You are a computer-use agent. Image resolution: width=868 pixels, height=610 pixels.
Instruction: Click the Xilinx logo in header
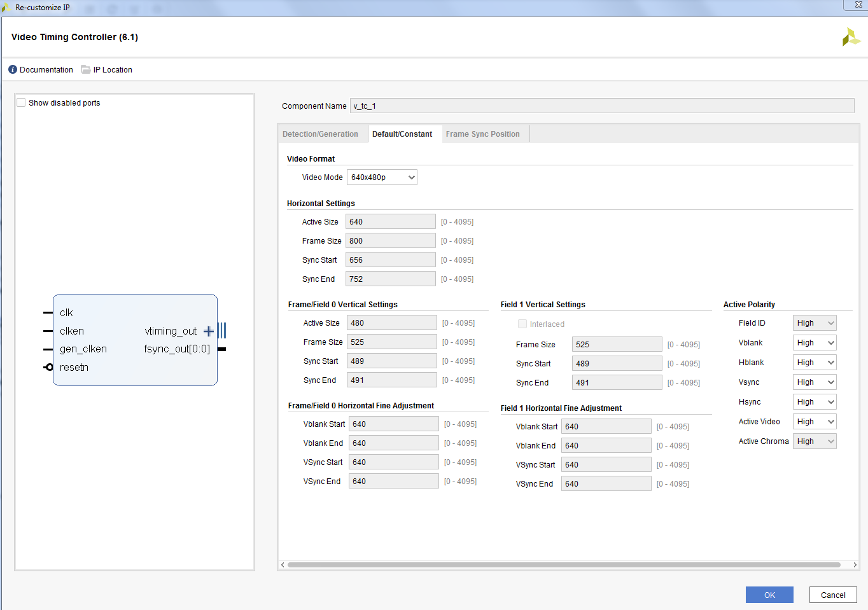click(851, 38)
